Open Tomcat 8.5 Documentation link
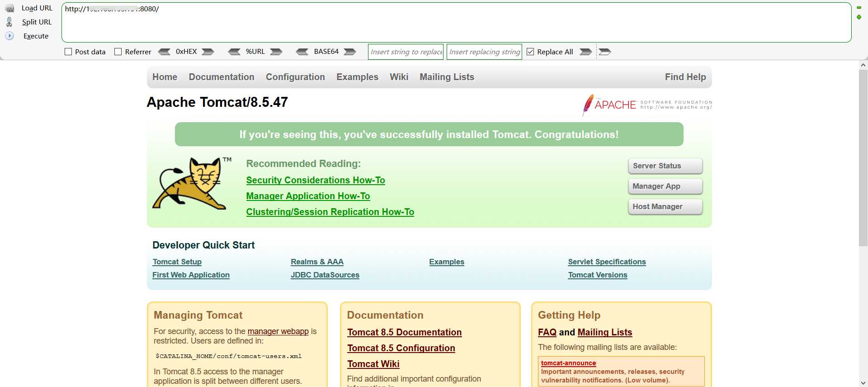The height and width of the screenshot is (387, 868). tap(404, 332)
